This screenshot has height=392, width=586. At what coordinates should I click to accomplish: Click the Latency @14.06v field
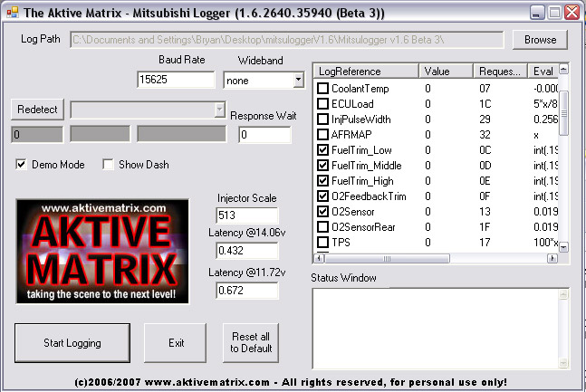(x=247, y=251)
